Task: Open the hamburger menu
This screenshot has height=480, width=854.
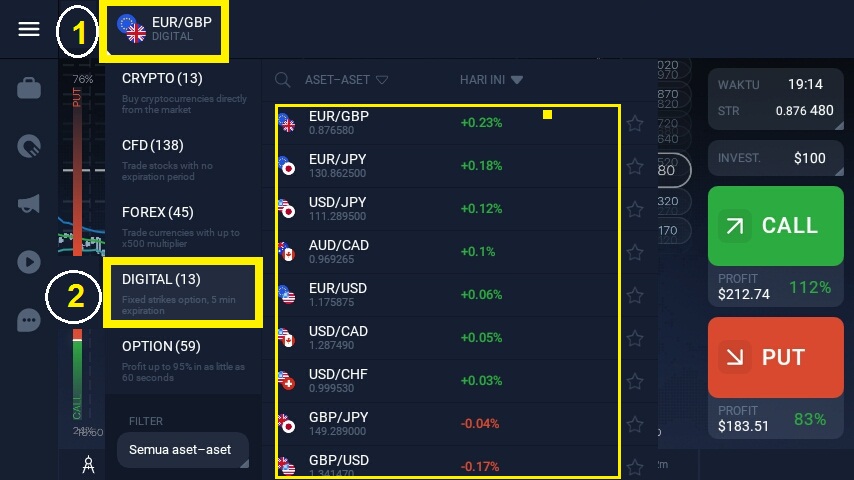Action: click(x=29, y=29)
